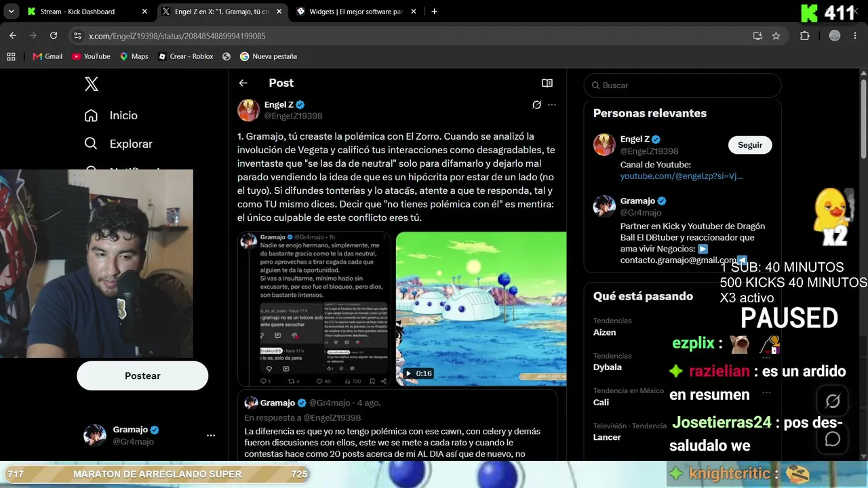Close the Engel Z en X tab

[279, 12]
